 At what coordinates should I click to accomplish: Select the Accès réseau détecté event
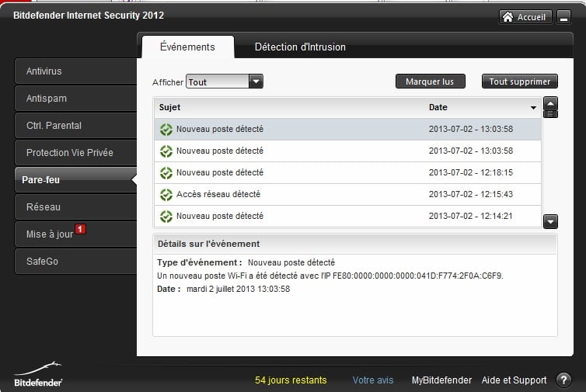[347, 195]
